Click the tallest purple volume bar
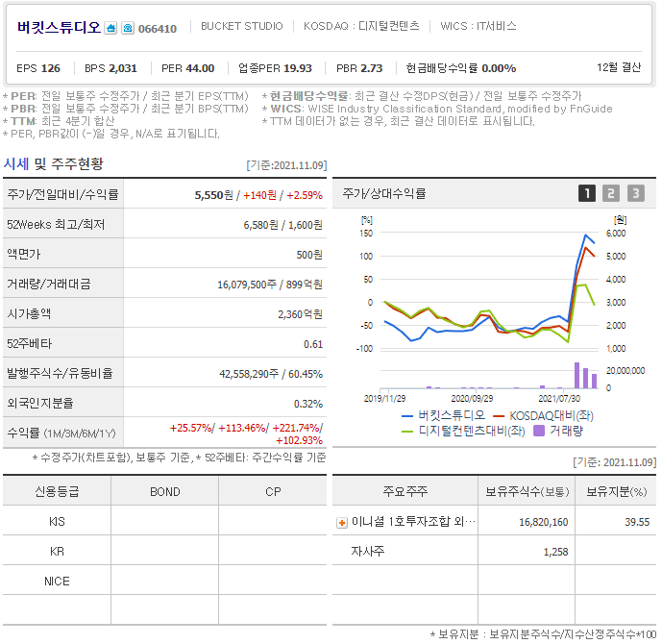 tap(576, 375)
